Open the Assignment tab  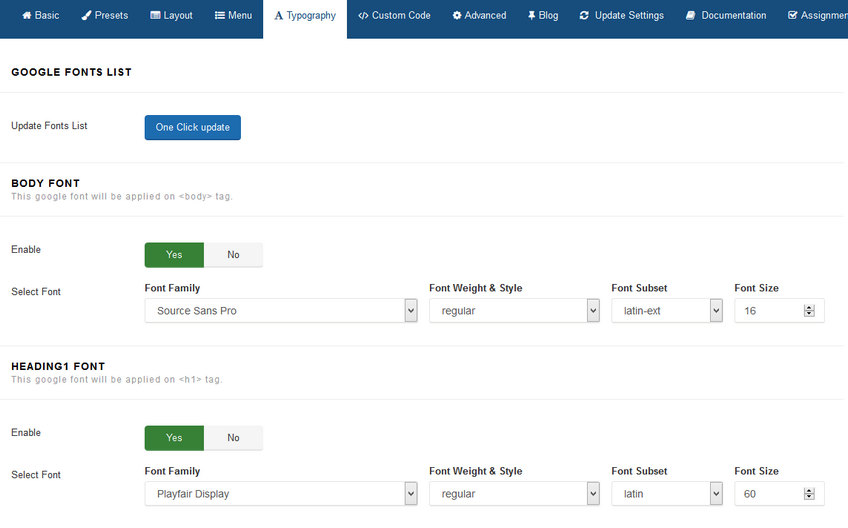(818, 16)
